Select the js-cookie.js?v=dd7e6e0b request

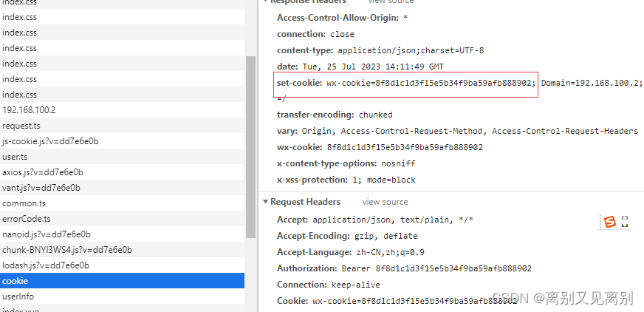pyautogui.click(x=122, y=141)
